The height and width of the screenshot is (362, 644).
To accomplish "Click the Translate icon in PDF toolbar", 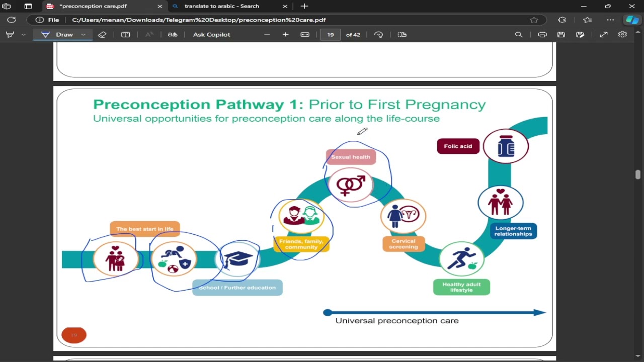I will click(173, 35).
